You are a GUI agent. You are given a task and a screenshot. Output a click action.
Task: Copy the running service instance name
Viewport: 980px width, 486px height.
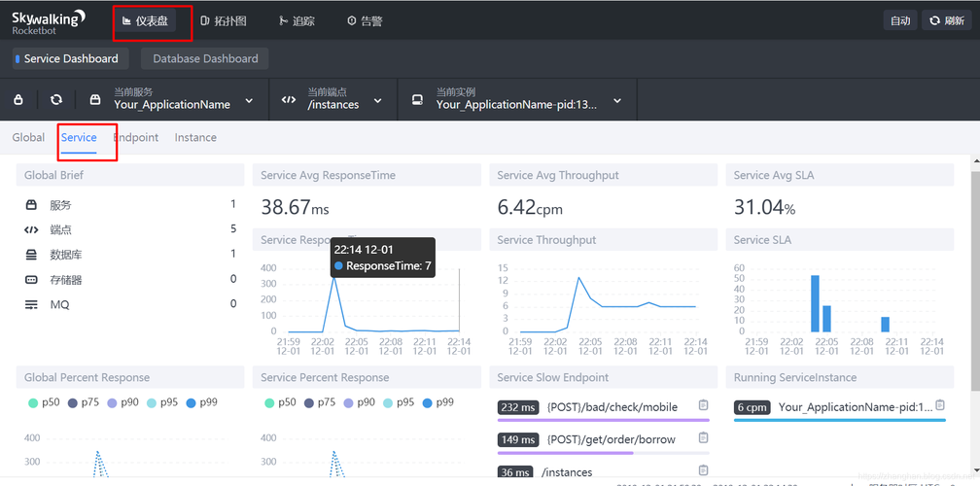point(940,406)
